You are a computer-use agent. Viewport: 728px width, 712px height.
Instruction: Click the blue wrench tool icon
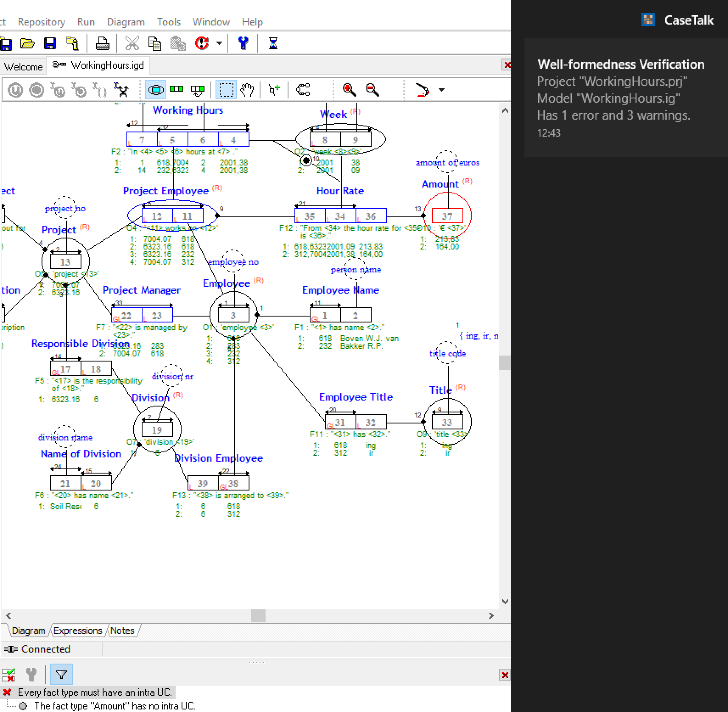pyautogui.click(x=243, y=43)
